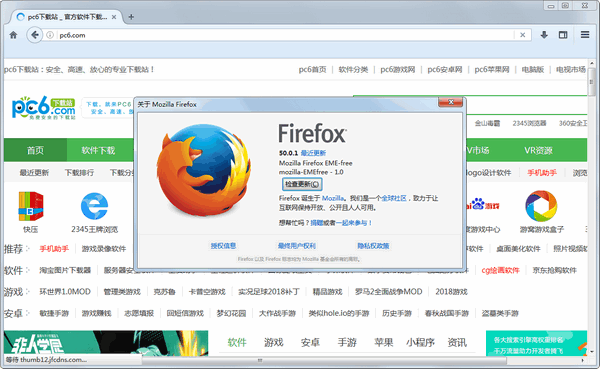Open the downloads arrow icon
Screen dimensions: 600x369
[544, 35]
